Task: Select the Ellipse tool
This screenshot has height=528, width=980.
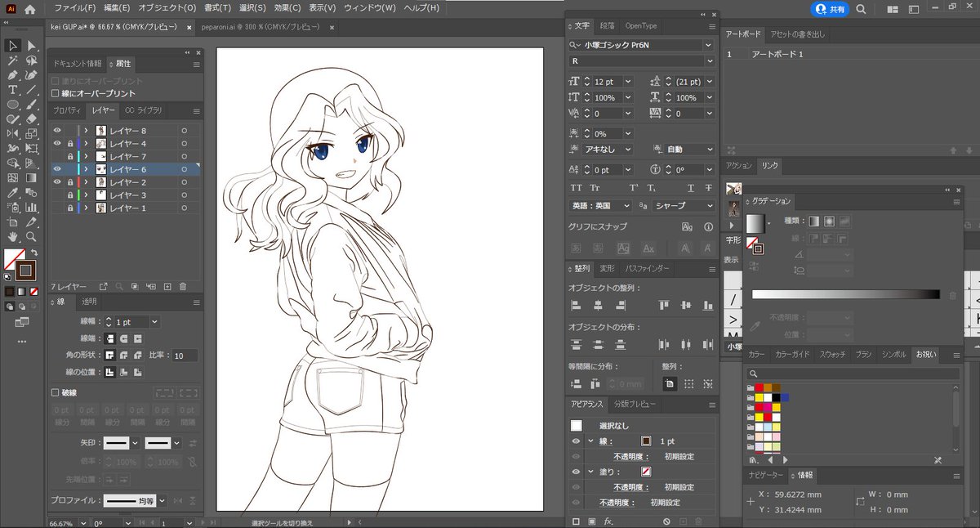Action: tap(13, 105)
